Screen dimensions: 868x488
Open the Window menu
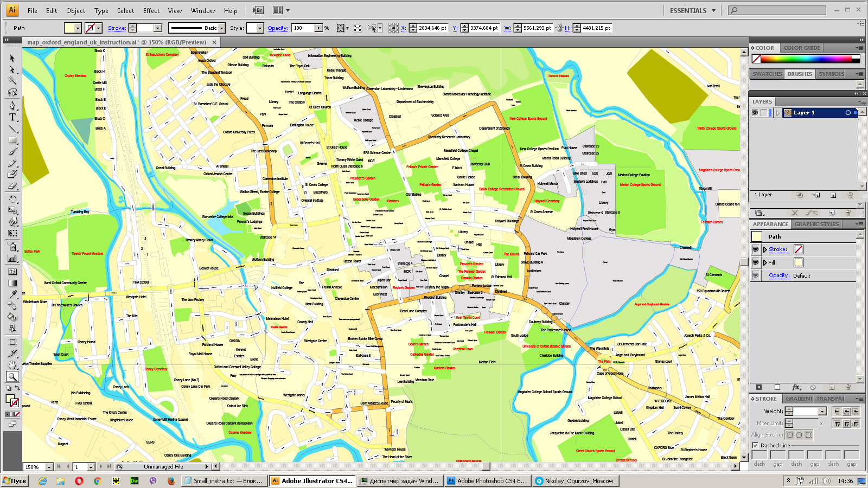(x=203, y=10)
